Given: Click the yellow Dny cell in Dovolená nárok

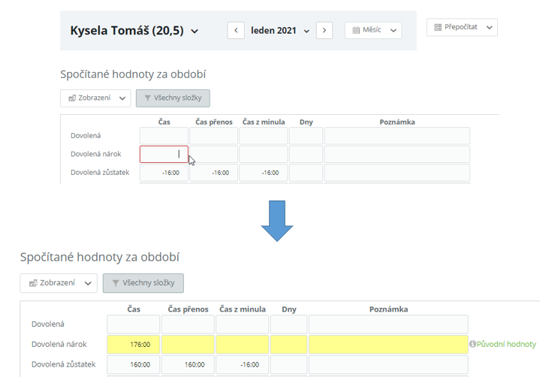Looking at the screenshot, I should (x=288, y=345).
